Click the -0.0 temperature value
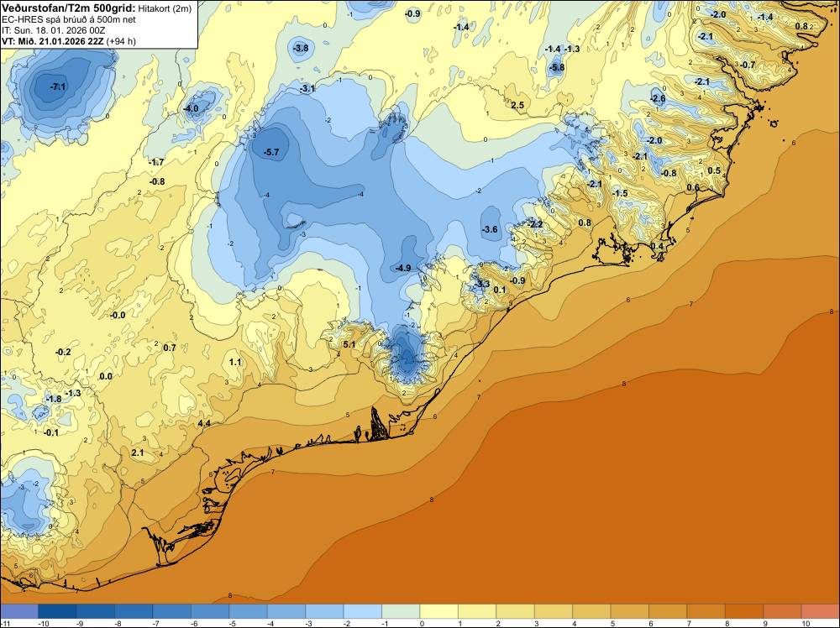Image resolution: width=840 pixels, height=628 pixels. 118,316
